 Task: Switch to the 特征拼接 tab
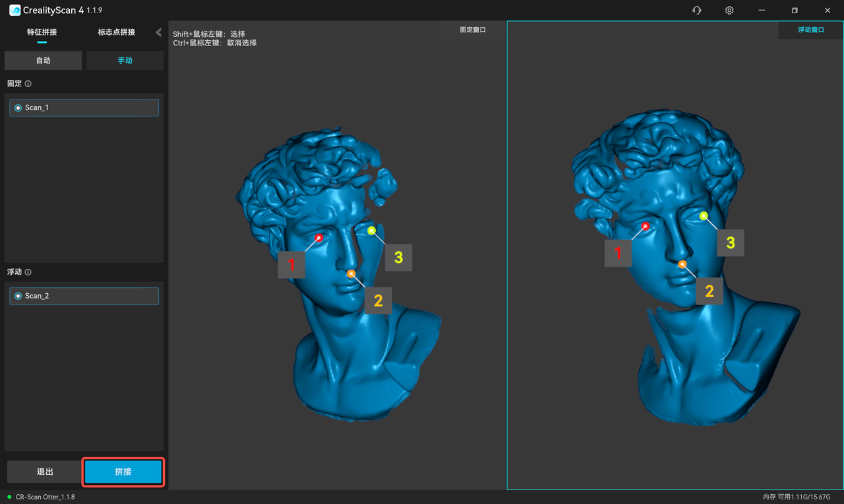(x=42, y=32)
